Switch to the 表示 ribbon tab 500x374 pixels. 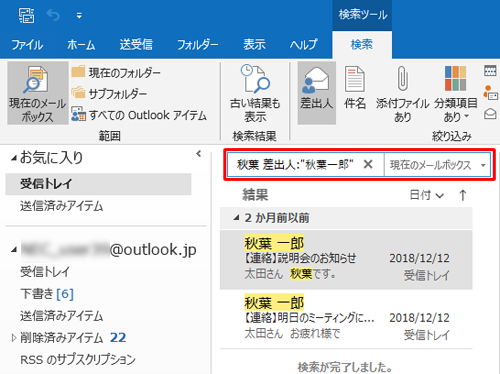point(254,45)
